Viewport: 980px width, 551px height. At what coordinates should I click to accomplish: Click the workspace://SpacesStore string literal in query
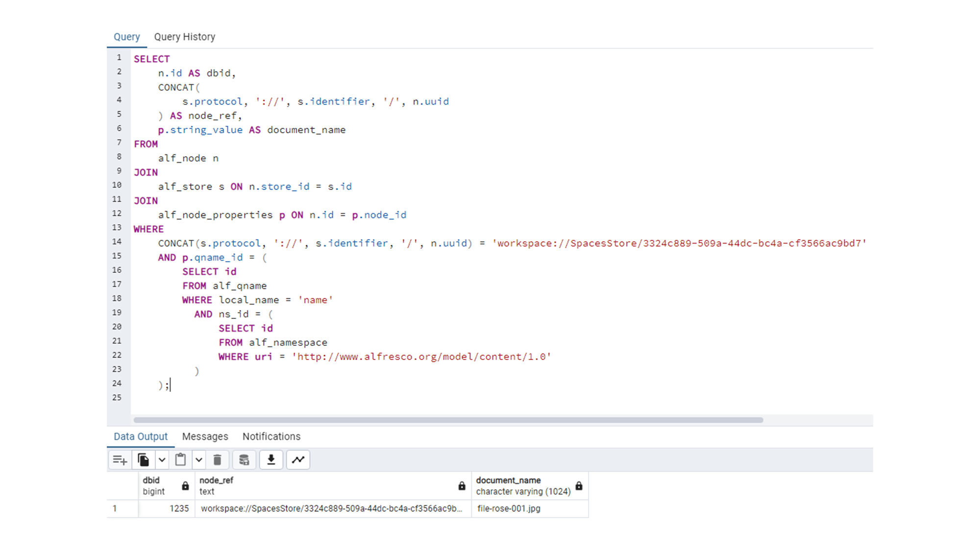click(679, 243)
